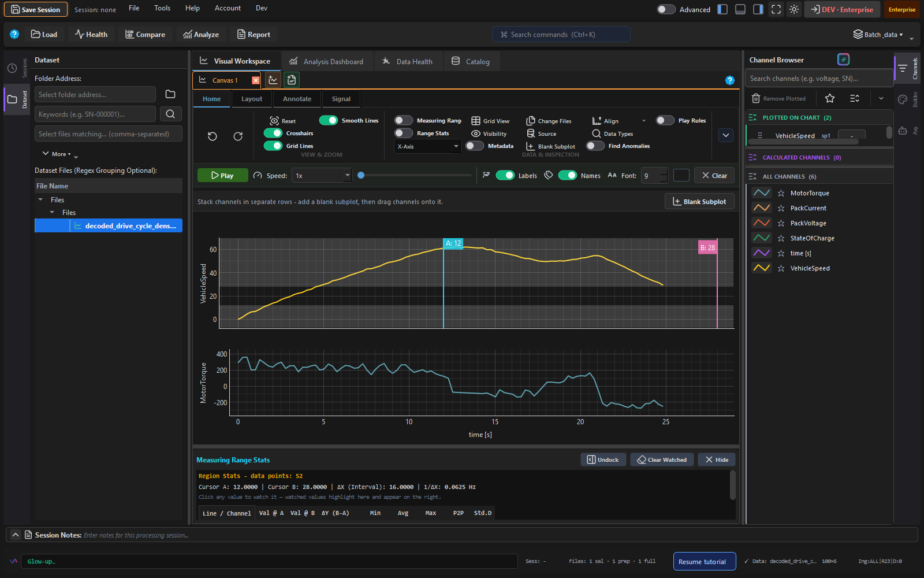Click the Remove Plotted trash icon
Image resolution: width=924 pixels, height=578 pixels.
coord(756,98)
